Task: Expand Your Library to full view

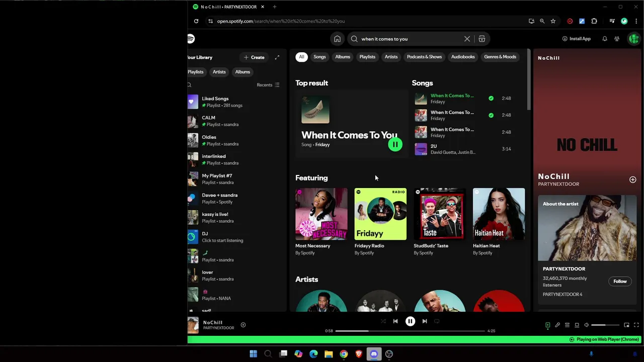Action: coord(277,57)
